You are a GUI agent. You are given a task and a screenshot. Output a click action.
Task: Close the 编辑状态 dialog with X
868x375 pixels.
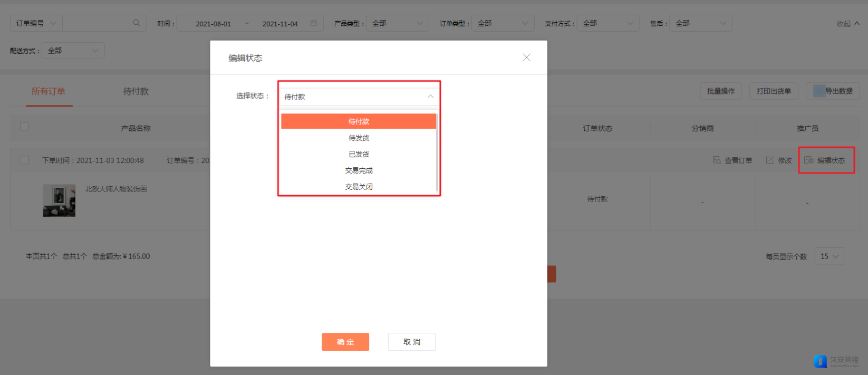526,57
